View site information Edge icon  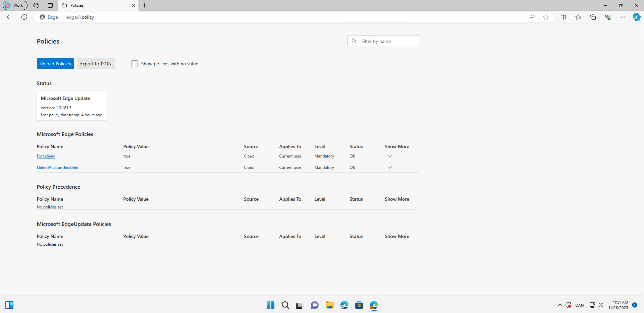coord(49,17)
